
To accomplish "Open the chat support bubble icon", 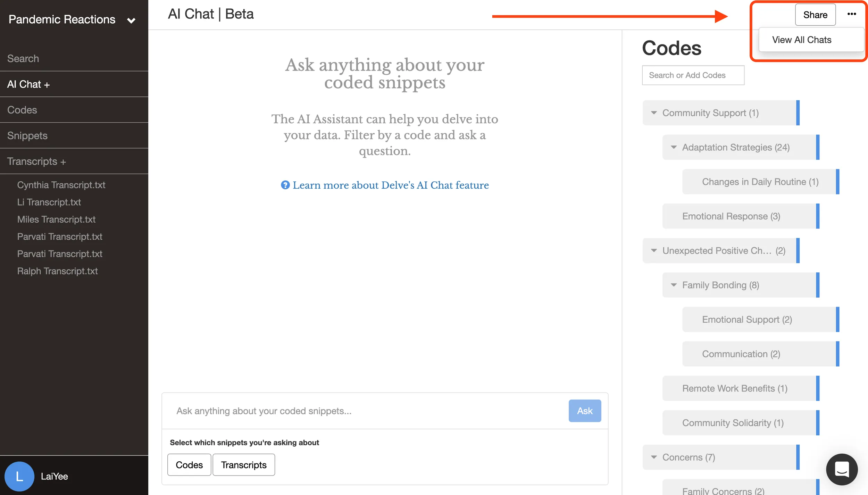I will coord(842,469).
